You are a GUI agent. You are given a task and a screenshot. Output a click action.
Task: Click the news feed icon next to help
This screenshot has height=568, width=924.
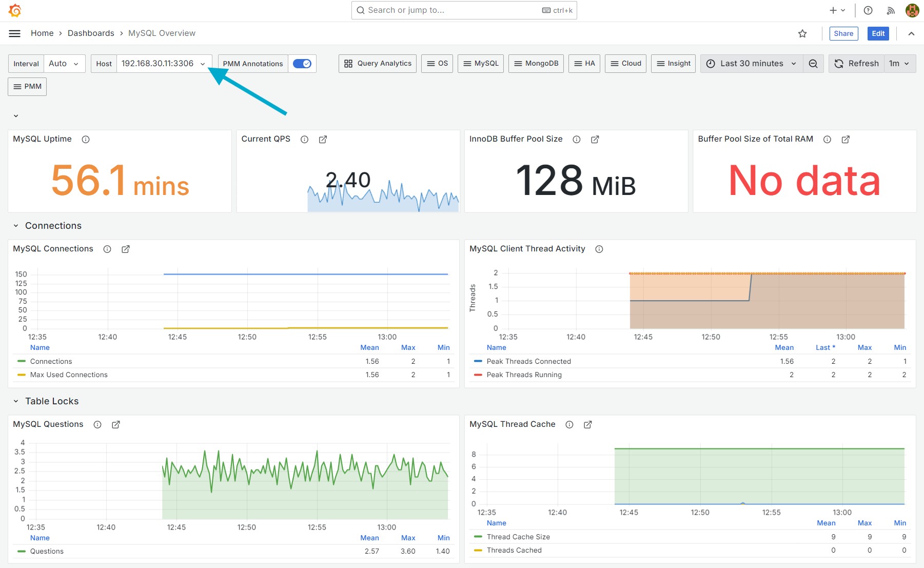pyautogui.click(x=891, y=10)
